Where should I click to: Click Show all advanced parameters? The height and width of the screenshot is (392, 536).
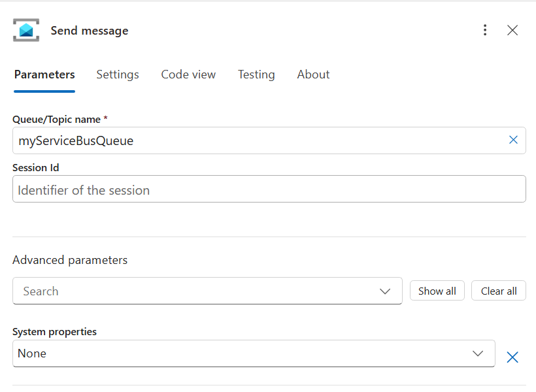tap(437, 291)
